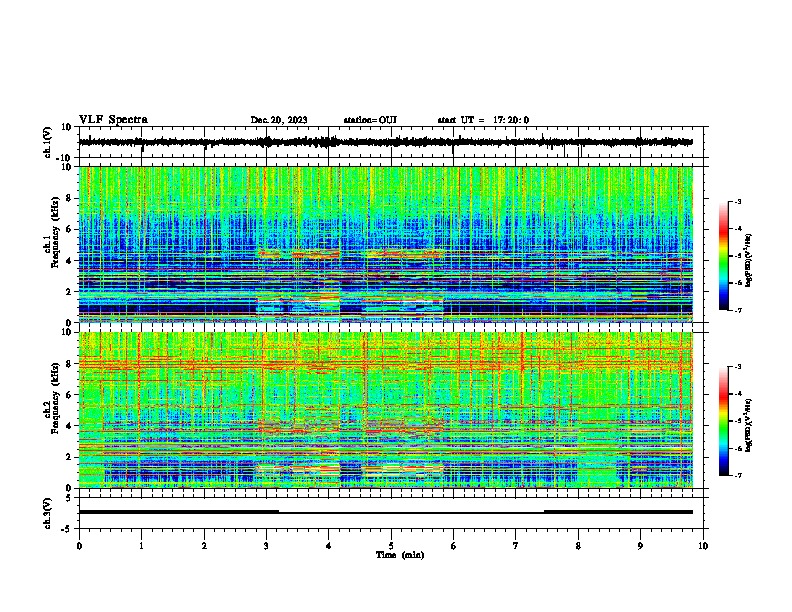Click the ch.1 spectrogram color scale bar
Screen dimensions: 792x612
724,256
